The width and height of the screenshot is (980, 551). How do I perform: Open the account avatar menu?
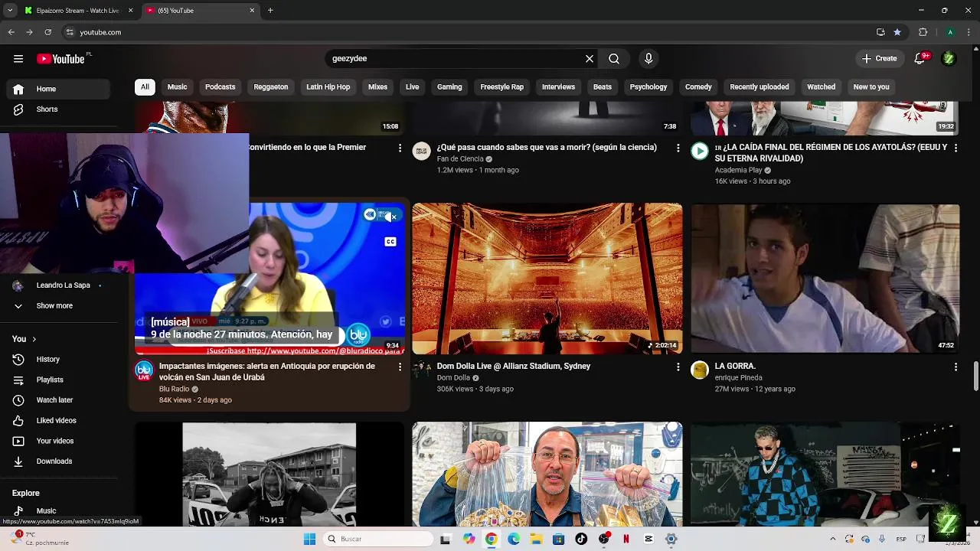(x=949, y=59)
